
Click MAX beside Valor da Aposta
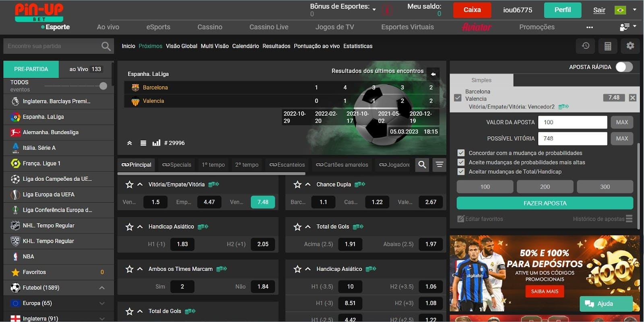click(x=622, y=122)
